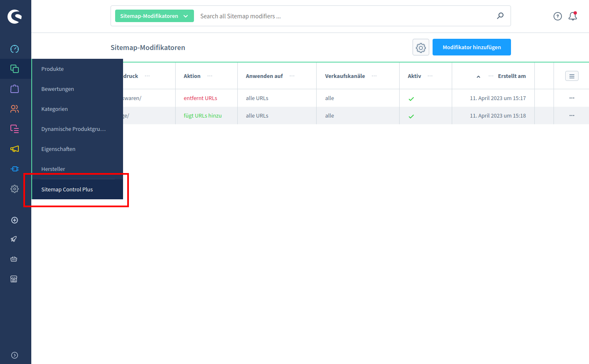
Task: Select Hersteller in the flyout menu
Action: (78, 169)
